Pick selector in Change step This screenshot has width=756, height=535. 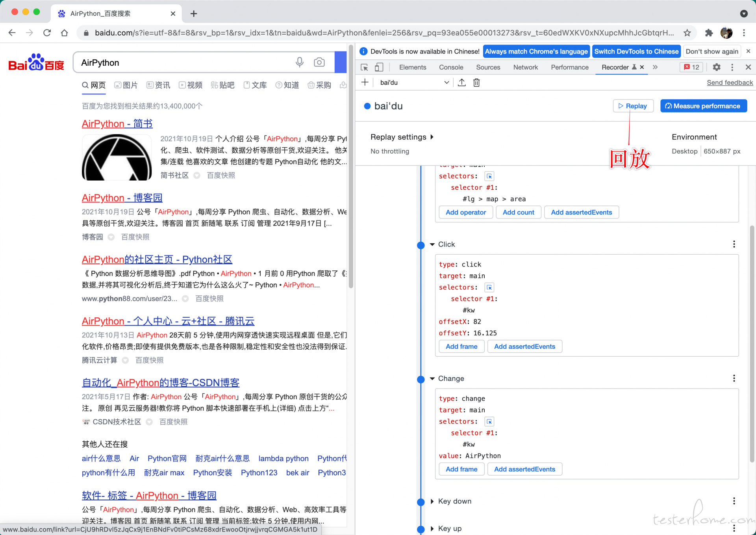click(489, 422)
